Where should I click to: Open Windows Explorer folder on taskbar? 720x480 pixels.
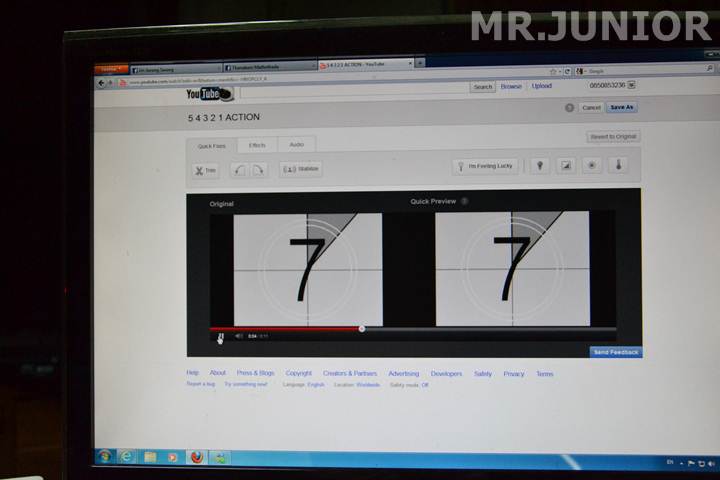point(150,457)
